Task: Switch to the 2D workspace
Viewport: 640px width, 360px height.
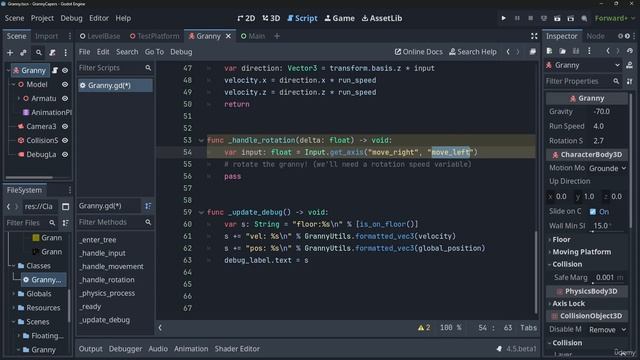Action: click(246, 18)
